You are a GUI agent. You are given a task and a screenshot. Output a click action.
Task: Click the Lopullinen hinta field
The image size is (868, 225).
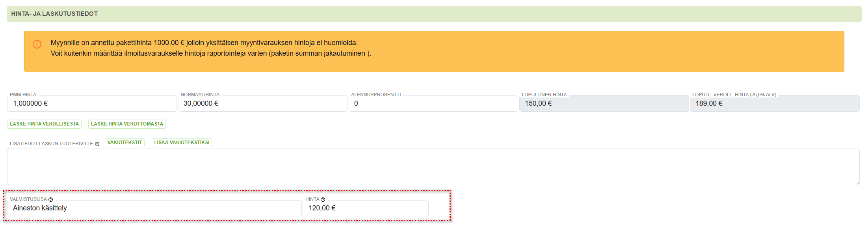pyautogui.click(x=604, y=103)
